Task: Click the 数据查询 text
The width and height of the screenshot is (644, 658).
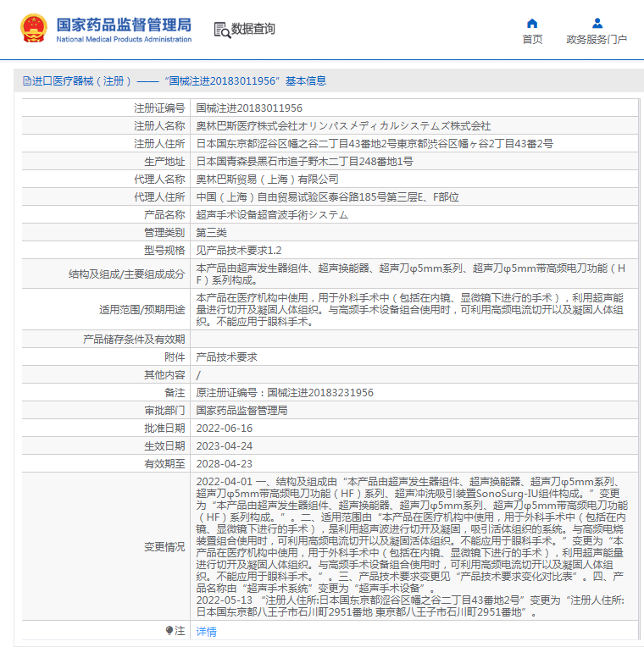Action: point(253,29)
